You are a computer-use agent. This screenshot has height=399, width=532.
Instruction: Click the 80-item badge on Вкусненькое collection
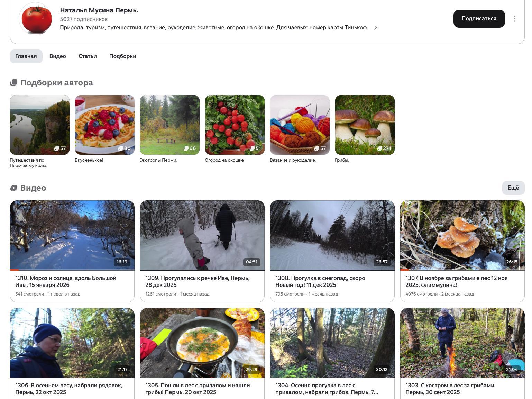tap(125, 148)
